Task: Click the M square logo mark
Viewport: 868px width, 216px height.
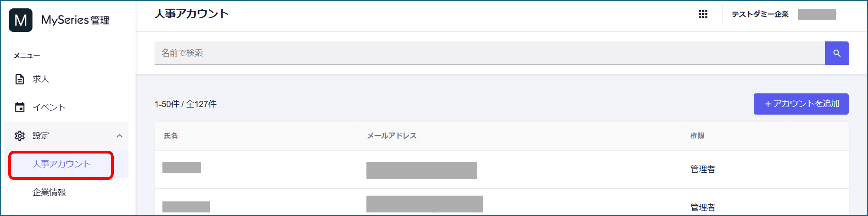Action: point(21,20)
